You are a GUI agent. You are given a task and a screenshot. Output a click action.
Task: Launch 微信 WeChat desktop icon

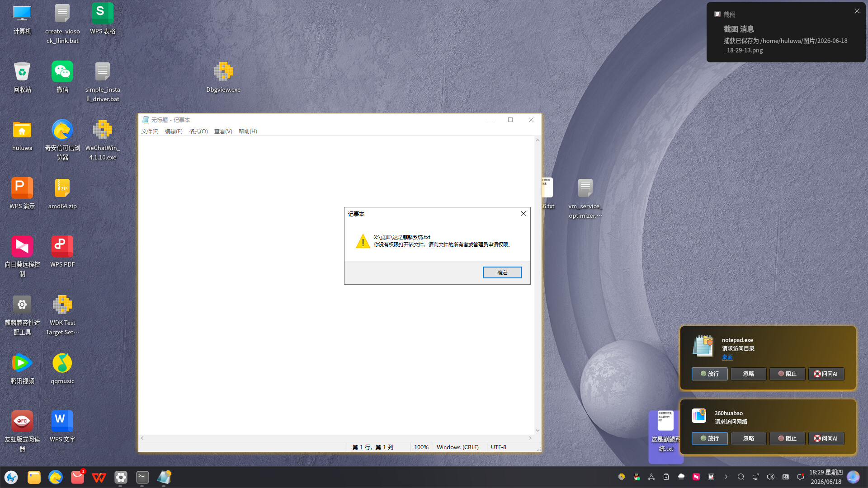tap(62, 77)
